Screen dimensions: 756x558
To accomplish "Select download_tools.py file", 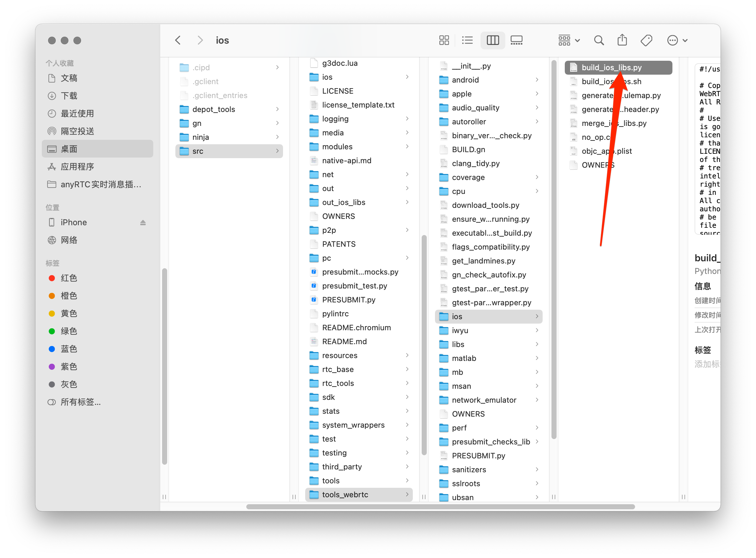I will click(x=489, y=205).
